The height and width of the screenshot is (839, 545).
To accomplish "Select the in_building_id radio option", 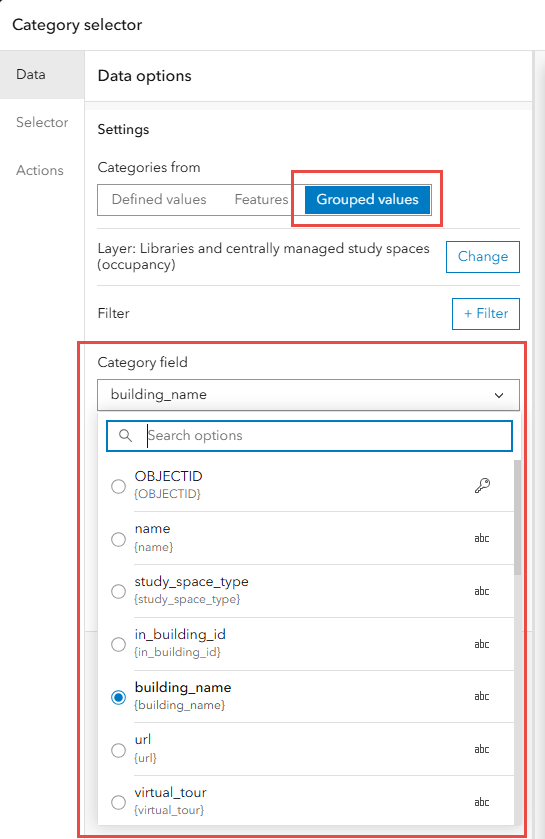I will pos(118,644).
